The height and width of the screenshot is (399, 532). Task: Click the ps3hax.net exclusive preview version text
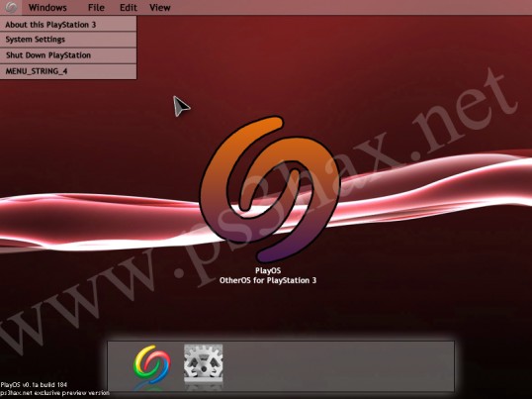pos(55,393)
